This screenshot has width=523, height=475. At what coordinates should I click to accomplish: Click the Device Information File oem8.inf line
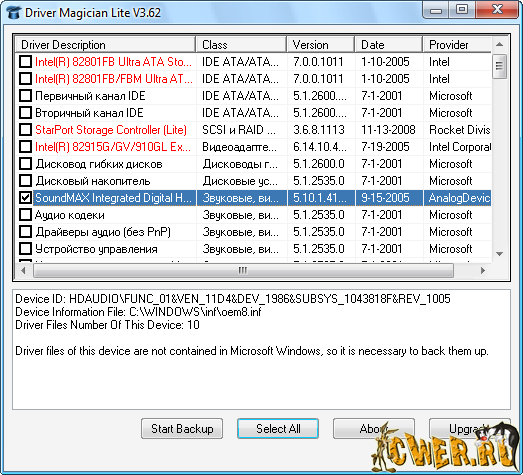pos(138,312)
